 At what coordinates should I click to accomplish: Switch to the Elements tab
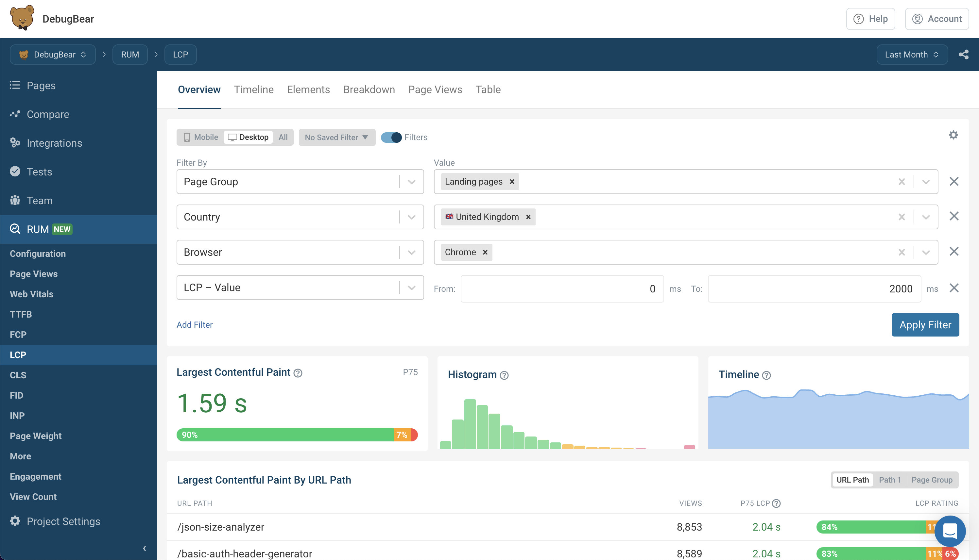(308, 90)
